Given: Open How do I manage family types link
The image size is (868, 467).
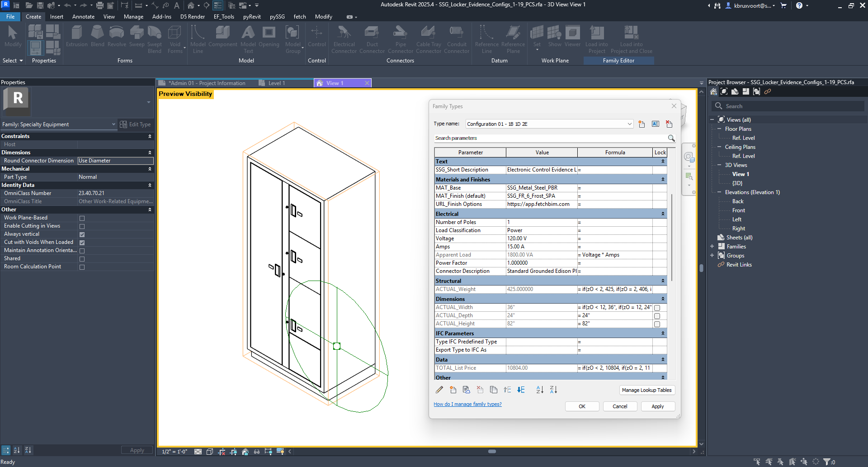Looking at the screenshot, I should (x=467, y=404).
